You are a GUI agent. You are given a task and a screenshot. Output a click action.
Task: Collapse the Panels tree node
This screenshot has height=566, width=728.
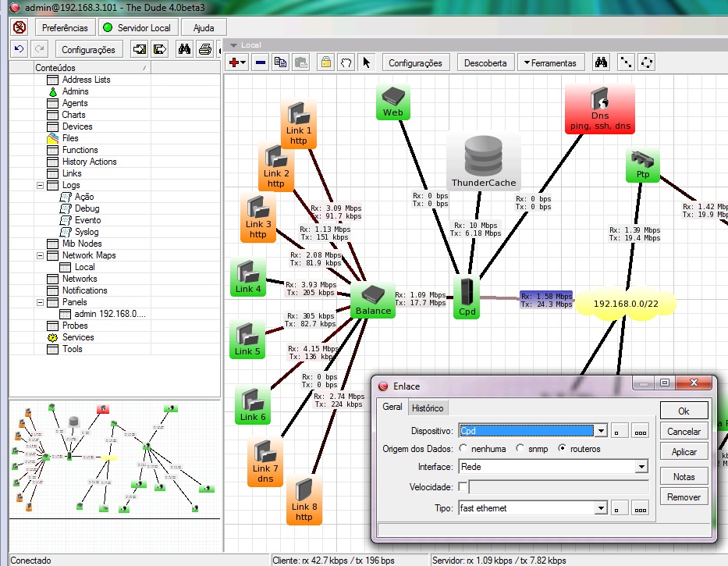(x=41, y=302)
